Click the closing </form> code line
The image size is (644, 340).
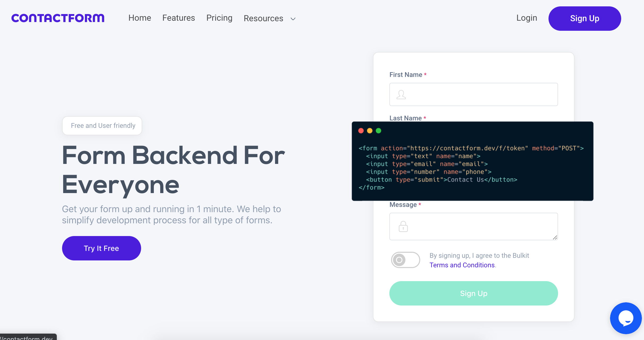pyautogui.click(x=371, y=188)
